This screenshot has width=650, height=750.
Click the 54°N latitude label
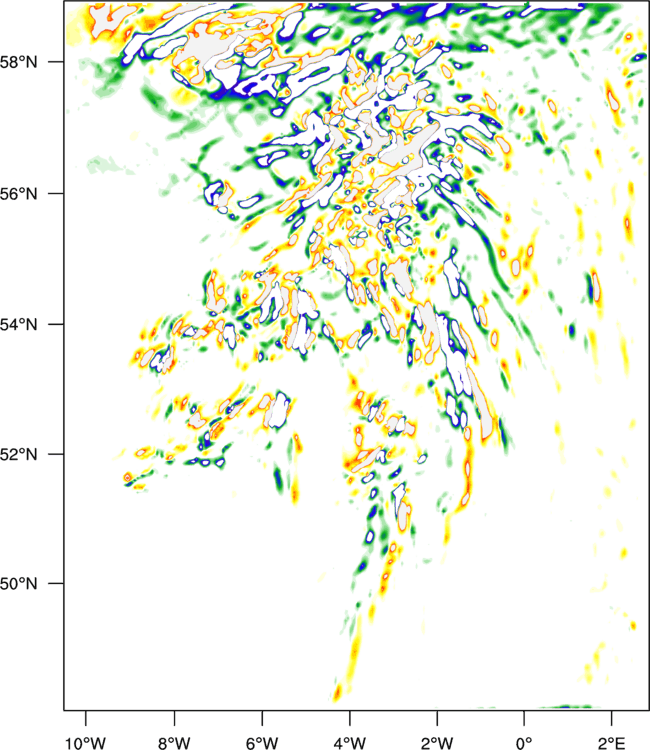pos(19,325)
